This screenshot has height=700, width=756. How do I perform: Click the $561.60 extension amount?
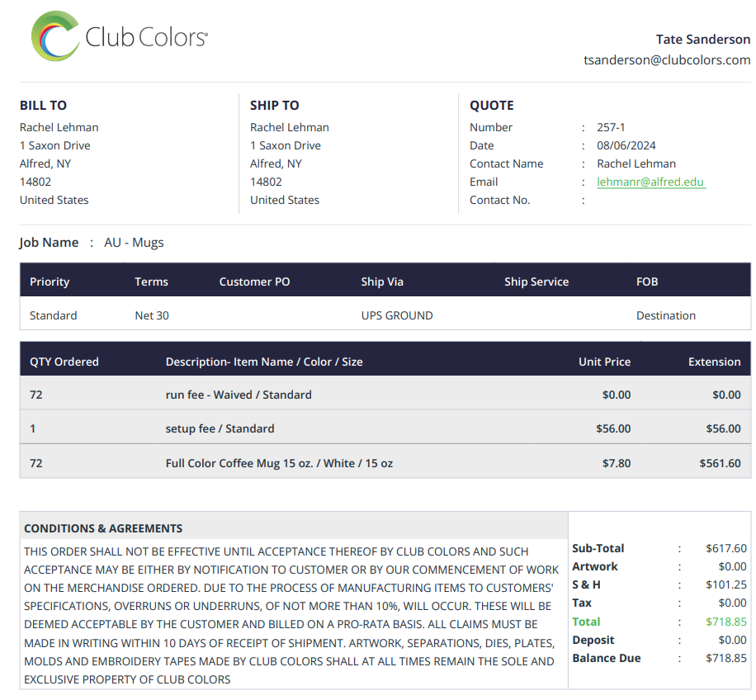tap(721, 463)
